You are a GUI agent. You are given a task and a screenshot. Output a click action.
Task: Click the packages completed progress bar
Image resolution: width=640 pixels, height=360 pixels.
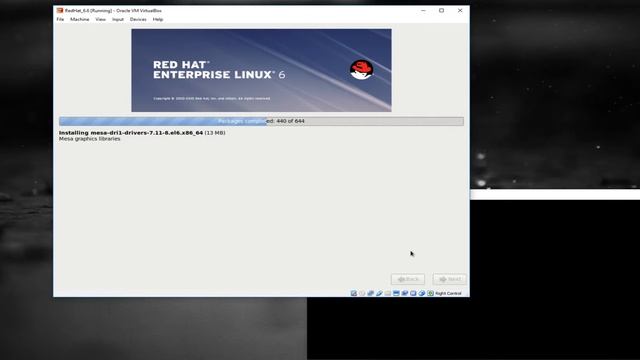pyautogui.click(x=261, y=121)
